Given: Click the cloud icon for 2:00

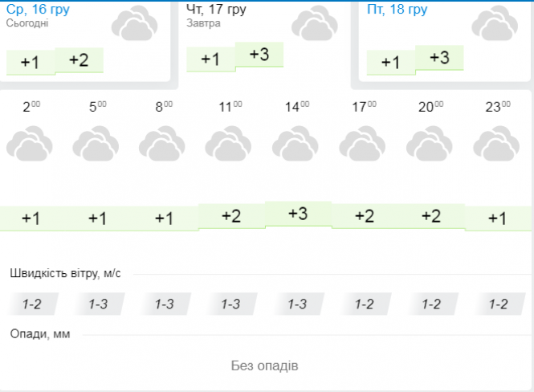Looking at the screenshot, I should click(30, 145).
